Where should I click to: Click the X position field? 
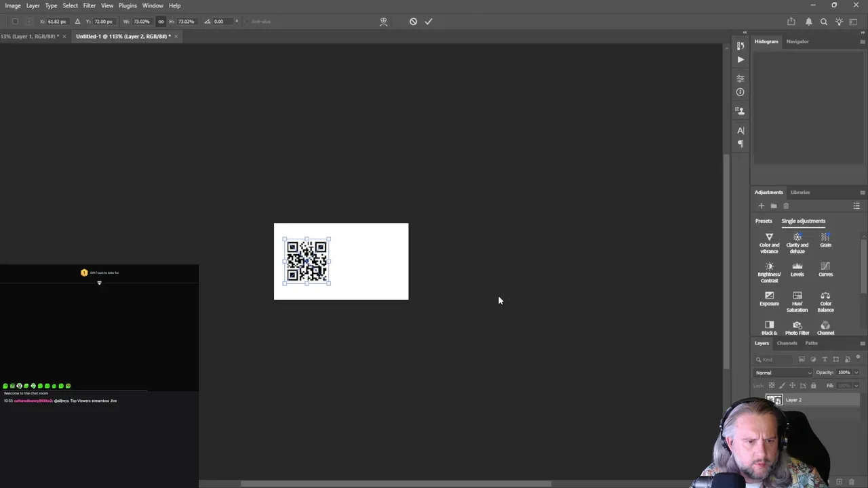pos(57,22)
